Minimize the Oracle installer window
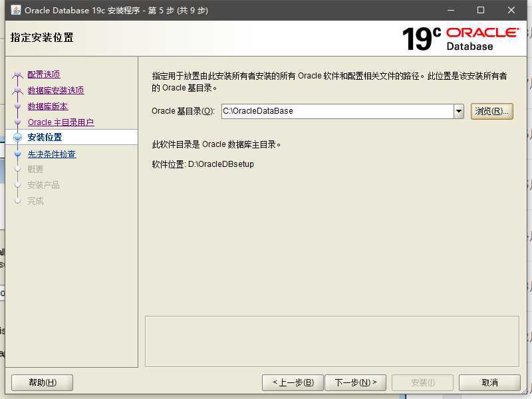This screenshot has height=399, width=532. coord(451,10)
